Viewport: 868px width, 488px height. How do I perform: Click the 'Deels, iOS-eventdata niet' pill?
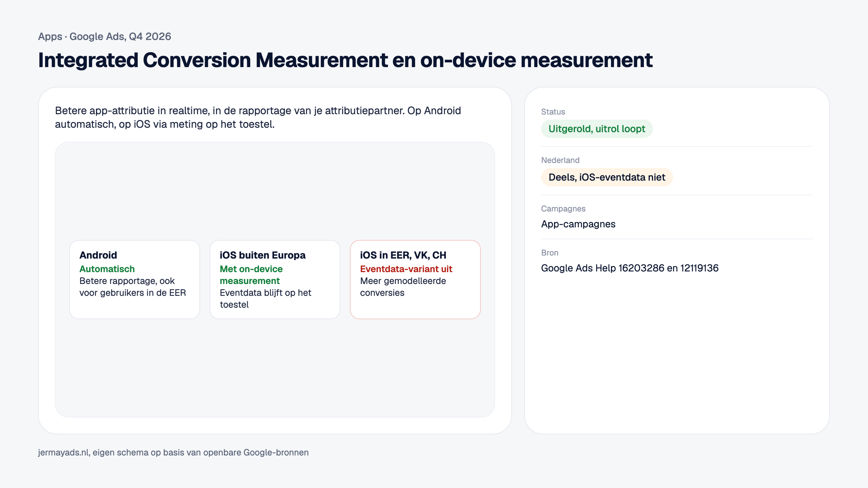pos(607,177)
